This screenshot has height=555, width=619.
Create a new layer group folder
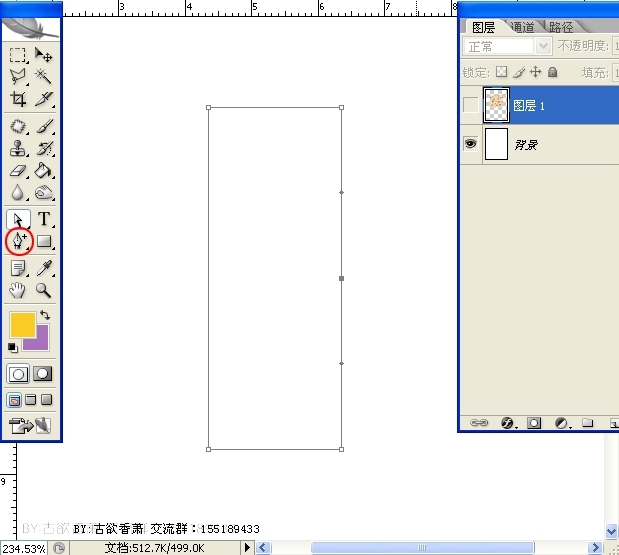(587, 423)
